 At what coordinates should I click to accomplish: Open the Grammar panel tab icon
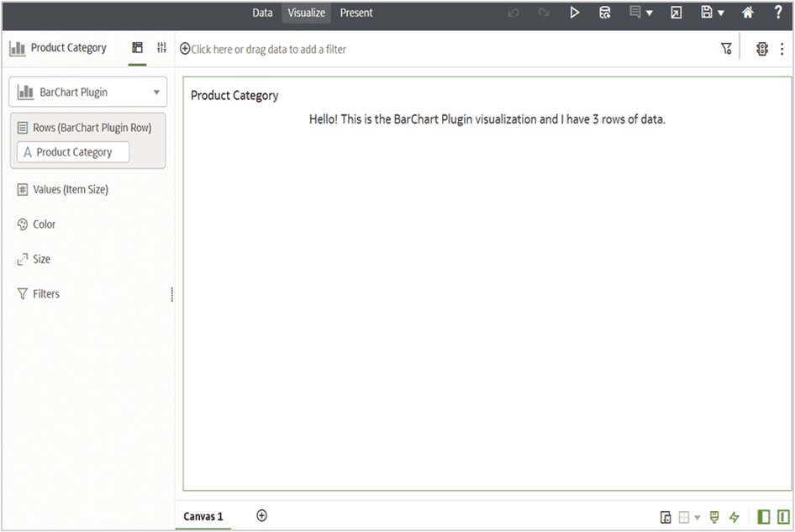click(137, 48)
